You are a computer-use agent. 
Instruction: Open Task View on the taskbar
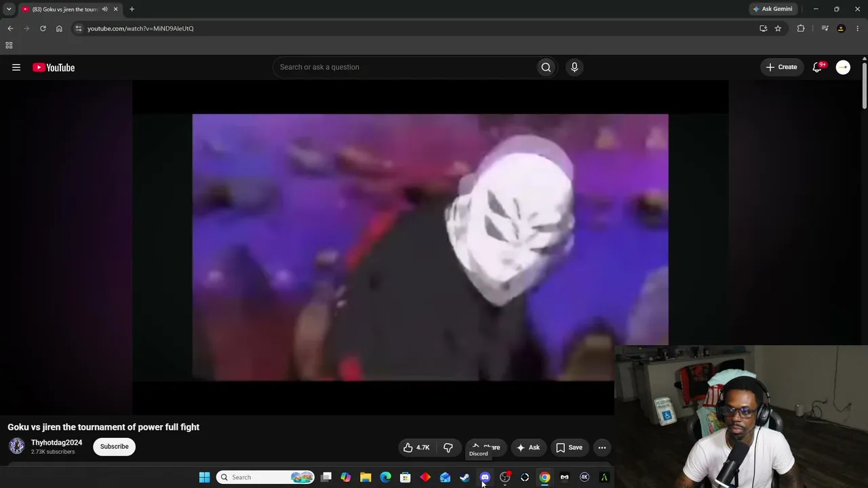click(x=326, y=477)
